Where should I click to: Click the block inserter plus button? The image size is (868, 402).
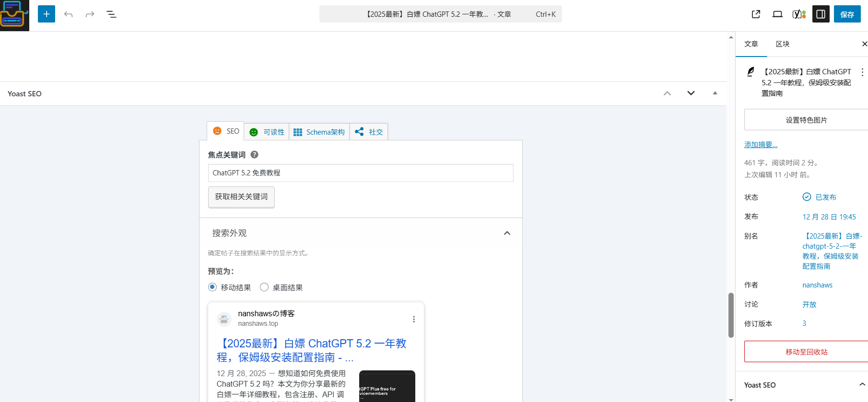[47, 14]
